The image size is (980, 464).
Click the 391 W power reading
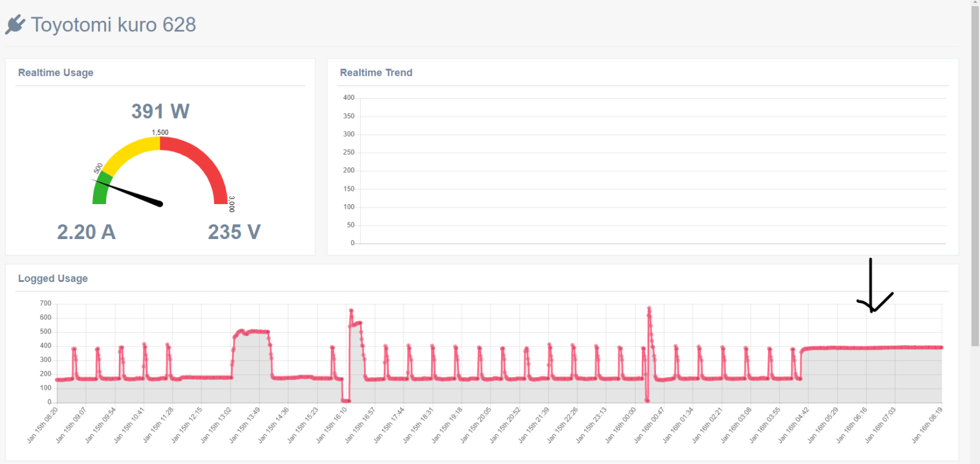(160, 111)
